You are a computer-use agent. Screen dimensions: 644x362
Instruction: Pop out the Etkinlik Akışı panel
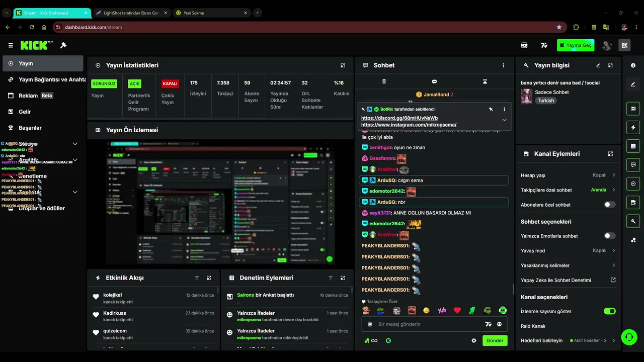pyautogui.click(x=209, y=278)
